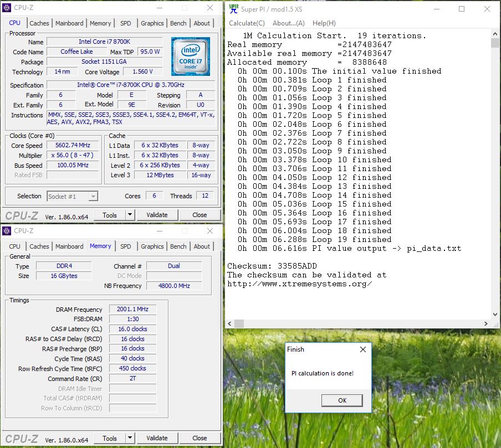Click the processor name field Intel Core i7 8700K
Viewport: 501px width, 448px height.
point(105,42)
